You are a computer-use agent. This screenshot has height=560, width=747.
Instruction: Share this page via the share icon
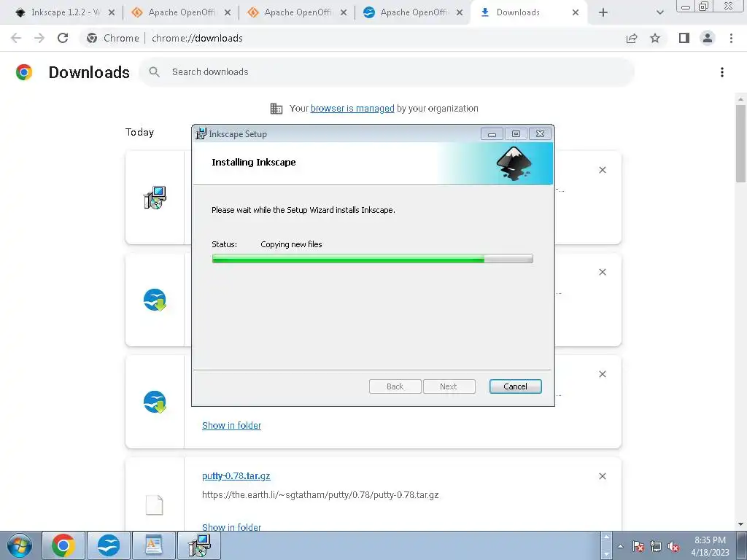[632, 38]
